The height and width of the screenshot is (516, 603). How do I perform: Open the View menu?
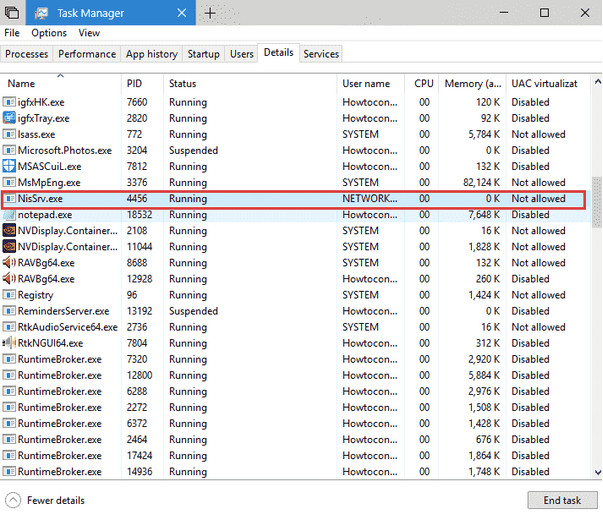point(89,33)
